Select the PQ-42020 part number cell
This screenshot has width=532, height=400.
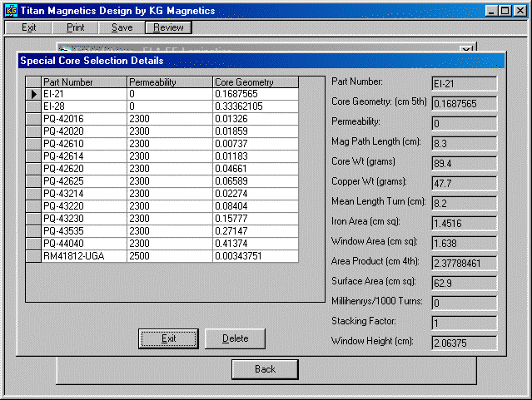tap(84, 131)
